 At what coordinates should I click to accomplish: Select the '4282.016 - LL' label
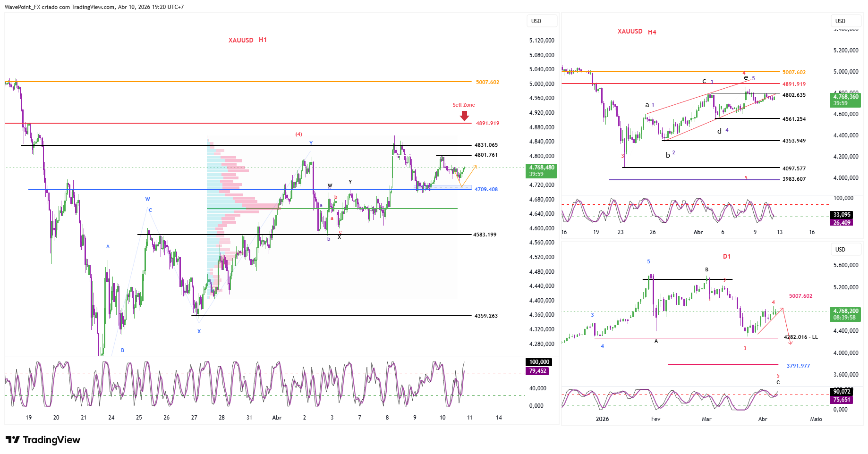(800, 337)
